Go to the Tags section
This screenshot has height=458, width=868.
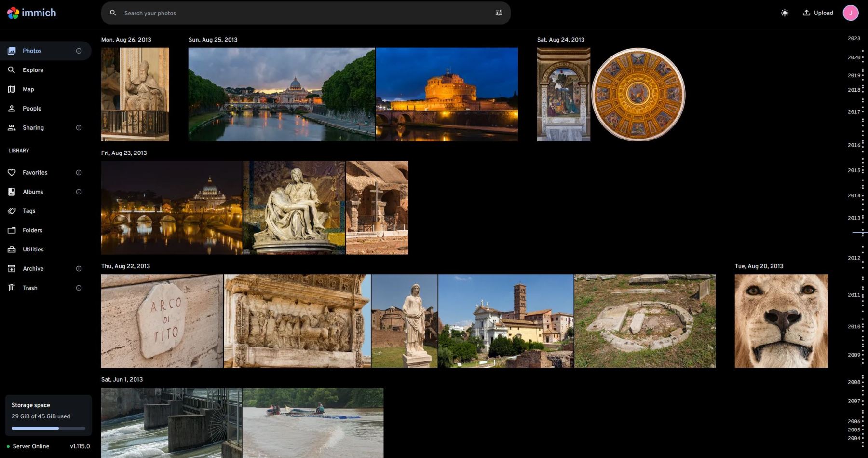point(29,211)
